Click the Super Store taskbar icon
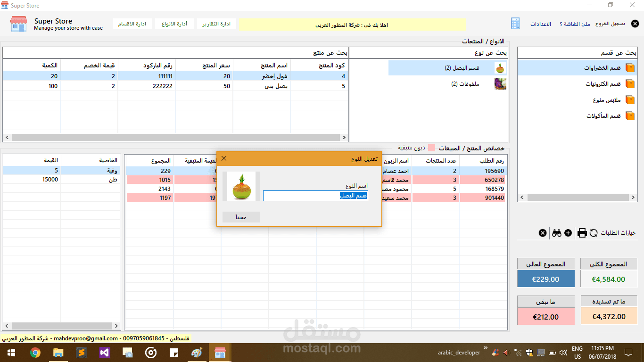This screenshot has height=362, width=644. [x=220, y=353]
